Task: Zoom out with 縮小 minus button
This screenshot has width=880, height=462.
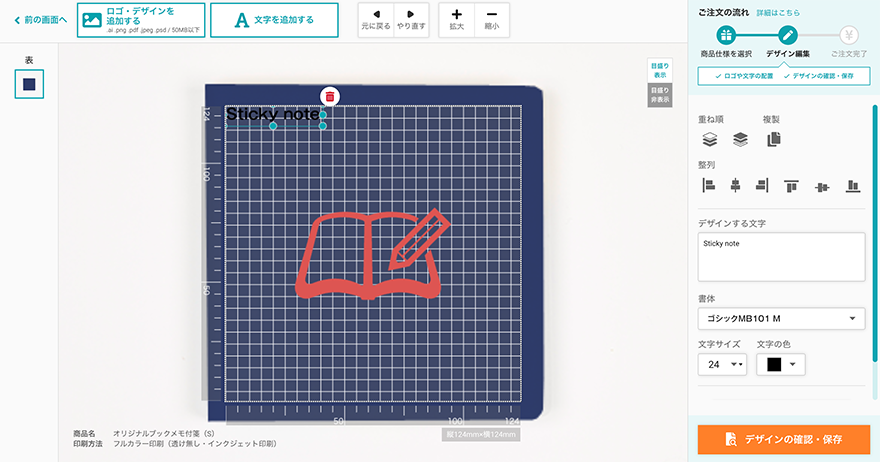Action: tap(492, 20)
